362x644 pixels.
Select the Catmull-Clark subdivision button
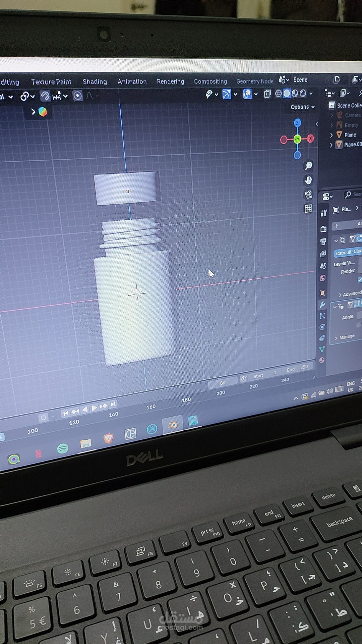click(x=348, y=252)
